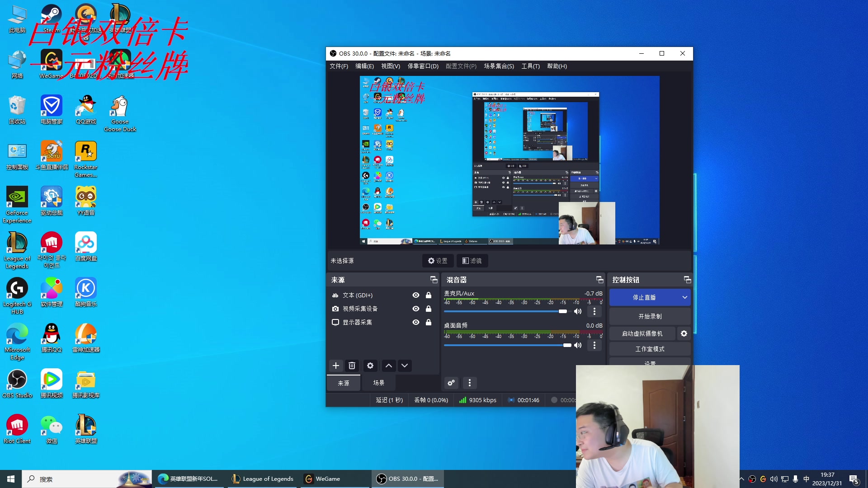The image size is (868, 488).
Task: Hide the 文本 (GDI+) source
Action: 416,295
